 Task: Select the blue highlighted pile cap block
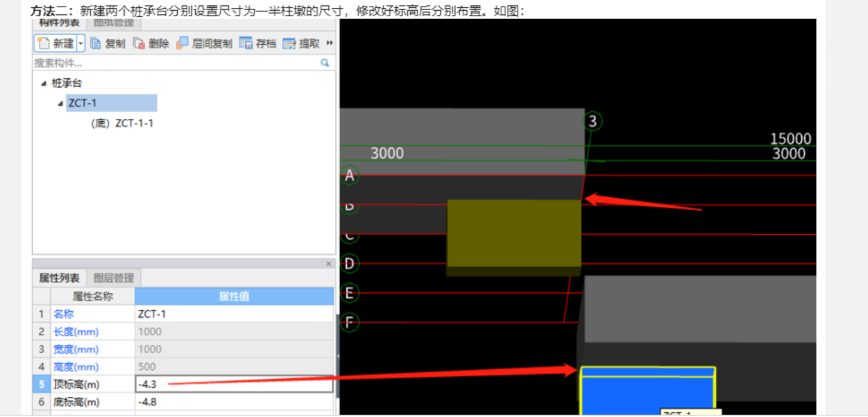(x=648, y=391)
